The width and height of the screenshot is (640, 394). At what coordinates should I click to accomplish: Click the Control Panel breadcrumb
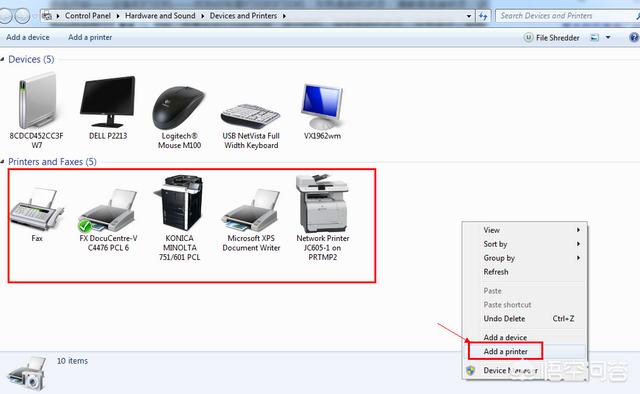(88, 16)
